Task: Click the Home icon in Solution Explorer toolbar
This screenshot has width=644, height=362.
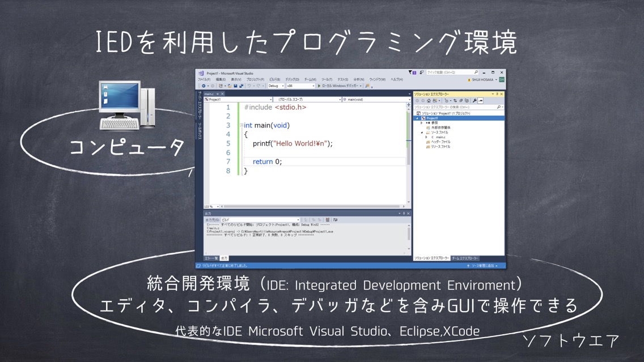Action: pos(429,100)
